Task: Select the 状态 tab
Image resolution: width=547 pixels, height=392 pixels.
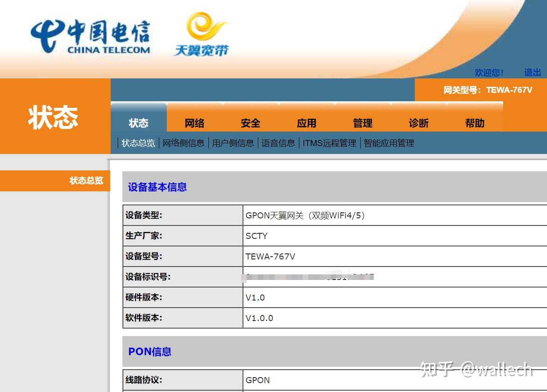Action: point(139,123)
